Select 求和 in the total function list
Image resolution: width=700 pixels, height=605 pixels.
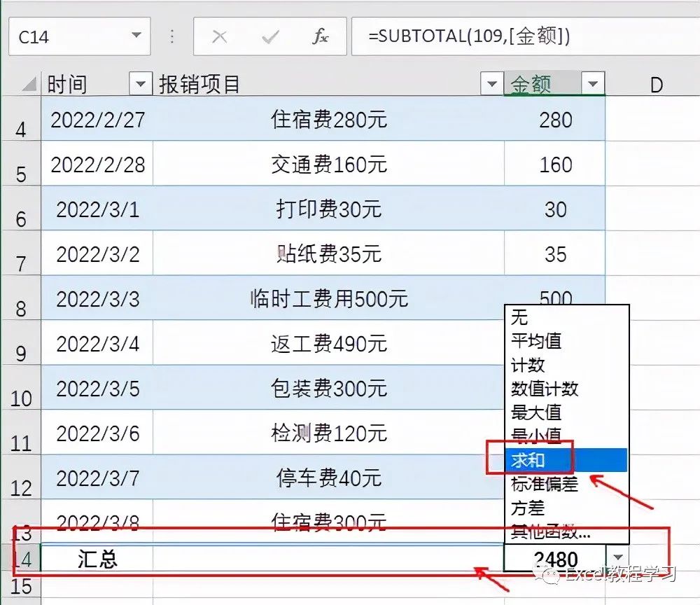pyautogui.click(x=567, y=460)
